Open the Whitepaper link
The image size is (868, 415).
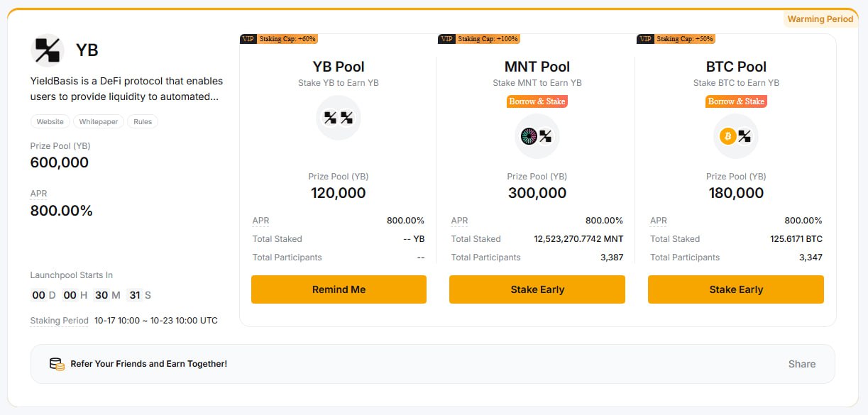[x=99, y=122]
